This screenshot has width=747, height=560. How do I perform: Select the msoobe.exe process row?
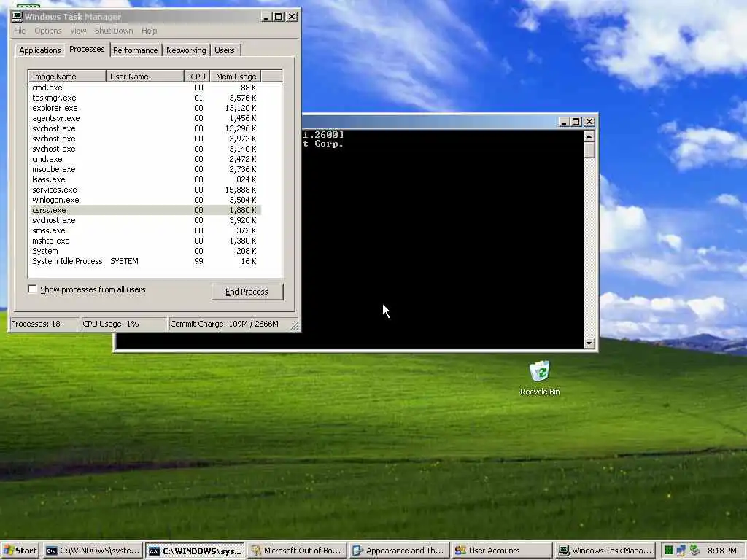click(x=144, y=169)
